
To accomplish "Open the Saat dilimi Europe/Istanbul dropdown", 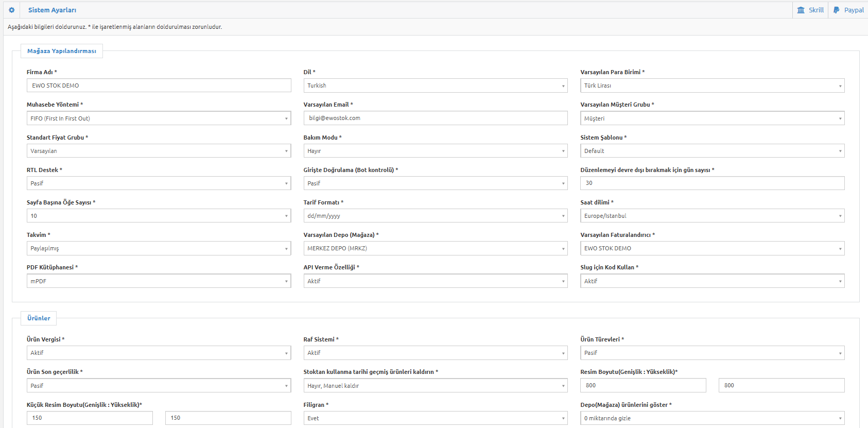I will pos(713,216).
